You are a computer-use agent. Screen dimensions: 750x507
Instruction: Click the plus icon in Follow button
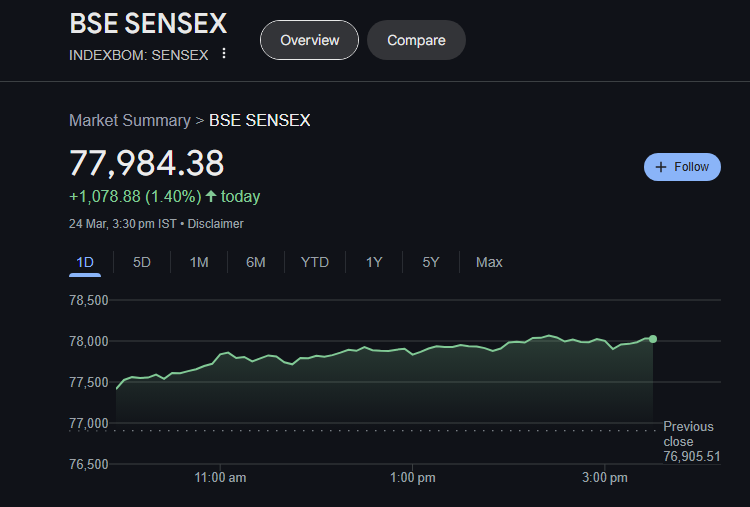tap(661, 167)
